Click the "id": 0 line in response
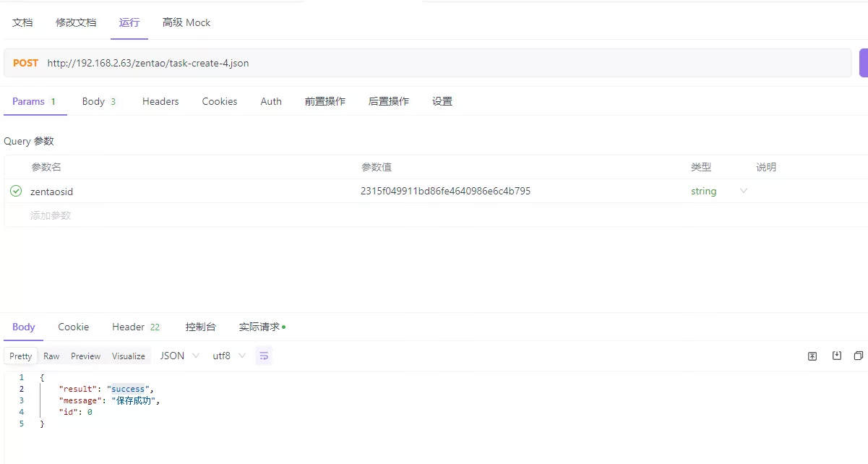Screen dimensions: 868x464 point(75,412)
